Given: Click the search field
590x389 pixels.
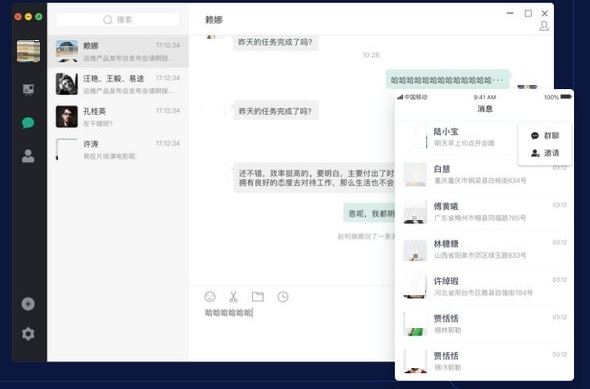Looking at the screenshot, I should pos(118,20).
